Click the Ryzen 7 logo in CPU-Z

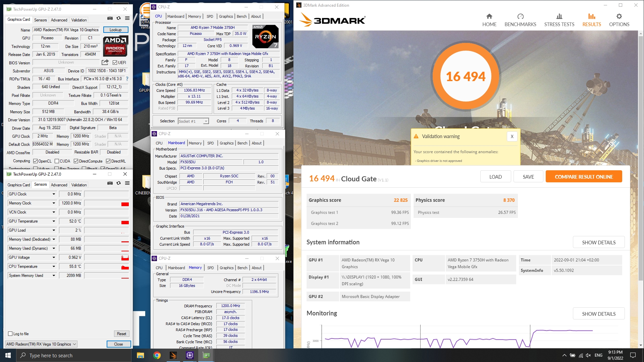265,37
